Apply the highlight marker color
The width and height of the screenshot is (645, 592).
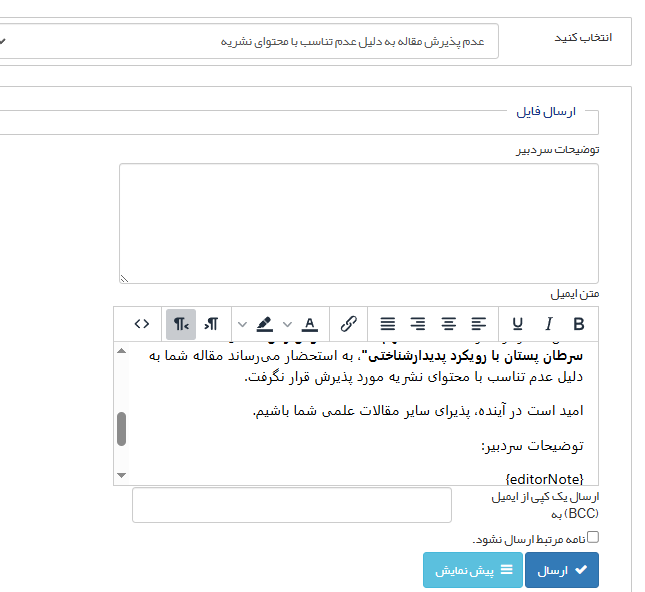264,324
